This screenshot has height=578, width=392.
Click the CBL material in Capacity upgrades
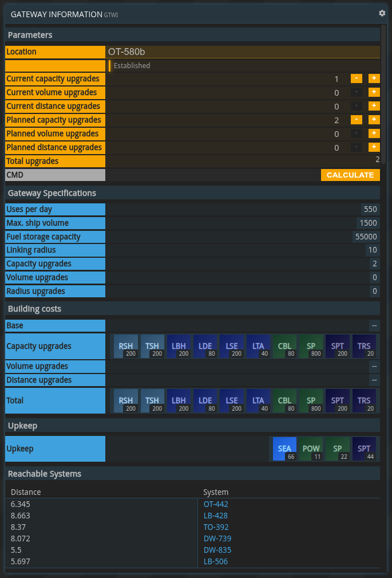pos(284,346)
